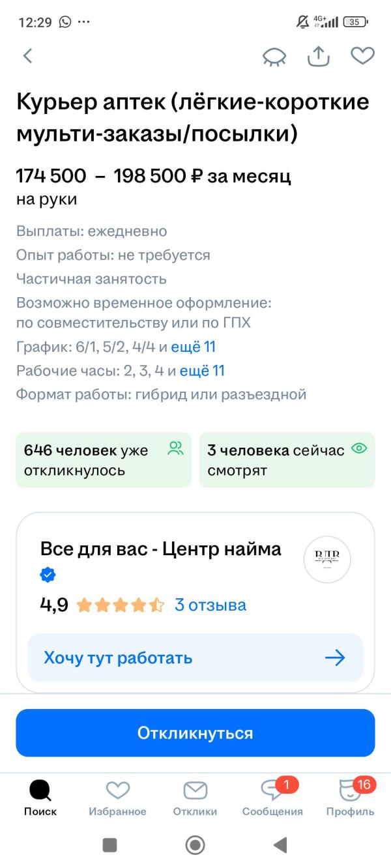The image size is (391, 868).
Task: Go to the Профиль tab
Action: tap(350, 799)
